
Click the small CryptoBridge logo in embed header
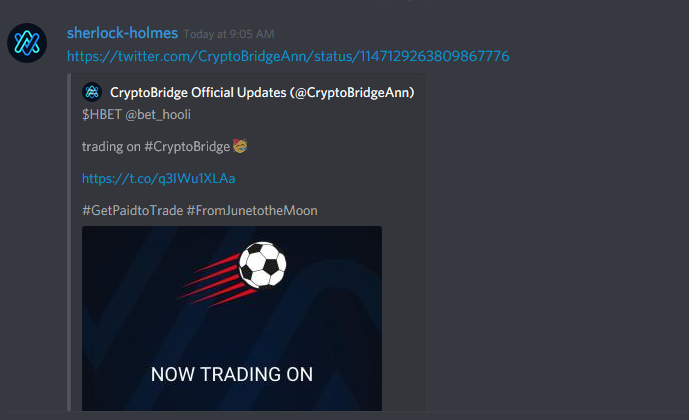[x=92, y=92]
